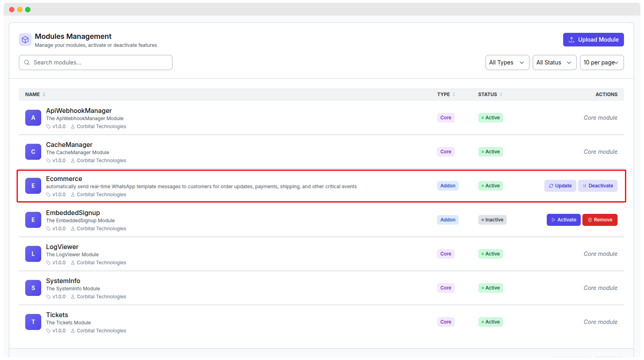Click the EmbeddedSignup module avatar icon

tap(33, 220)
